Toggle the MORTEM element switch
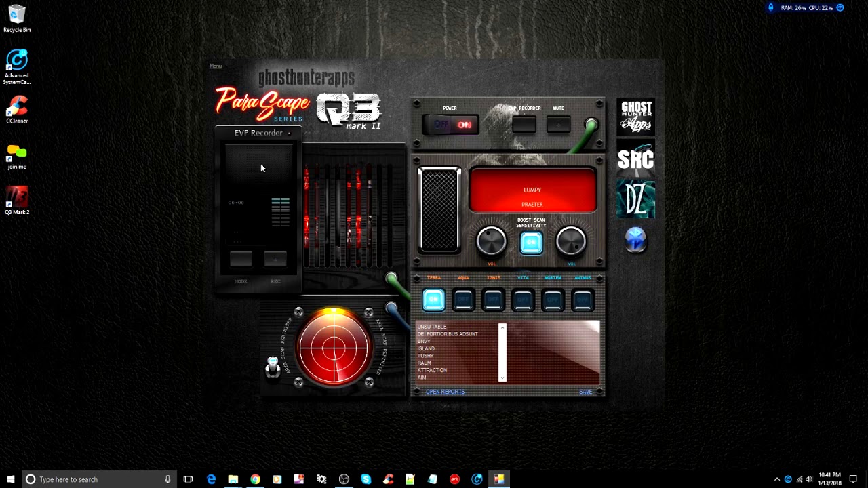This screenshot has height=488, width=868. coord(553,300)
